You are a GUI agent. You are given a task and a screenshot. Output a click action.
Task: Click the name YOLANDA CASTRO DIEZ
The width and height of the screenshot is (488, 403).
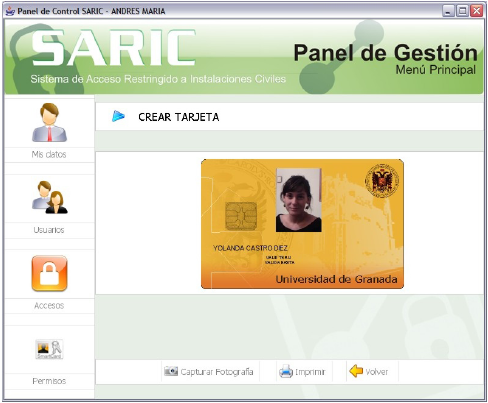pyautogui.click(x=250, y=248)
